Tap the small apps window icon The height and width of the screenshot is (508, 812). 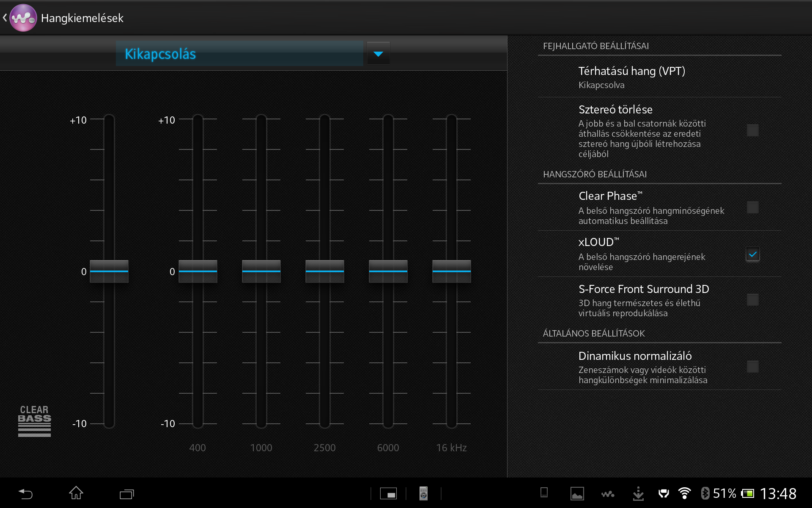point(388,494)
